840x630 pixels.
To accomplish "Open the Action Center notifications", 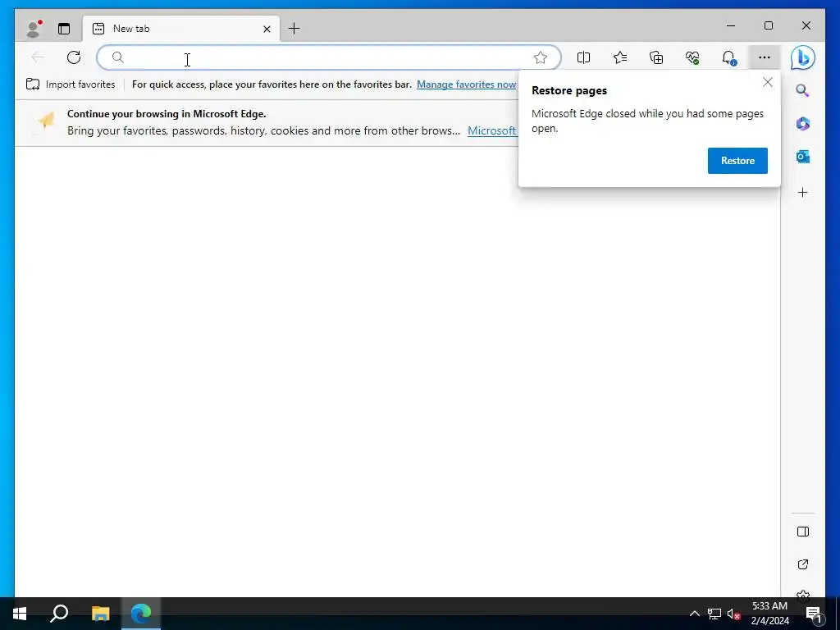I will click(814, 614).
